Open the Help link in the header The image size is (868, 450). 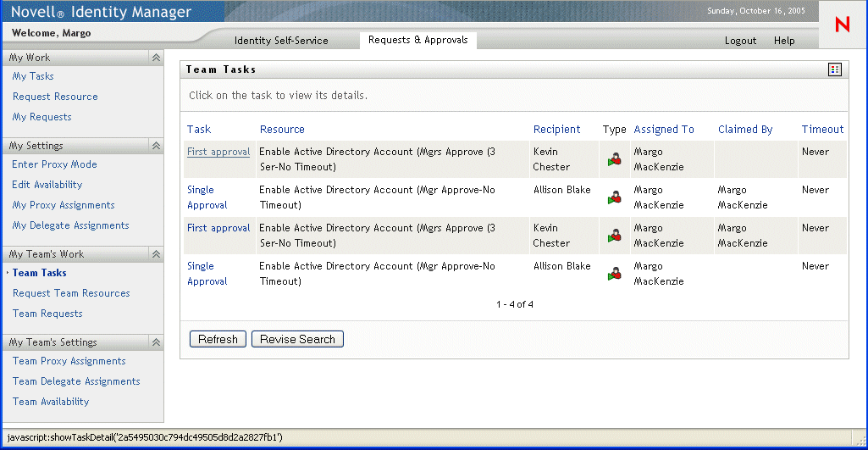(x=784, y=41)
